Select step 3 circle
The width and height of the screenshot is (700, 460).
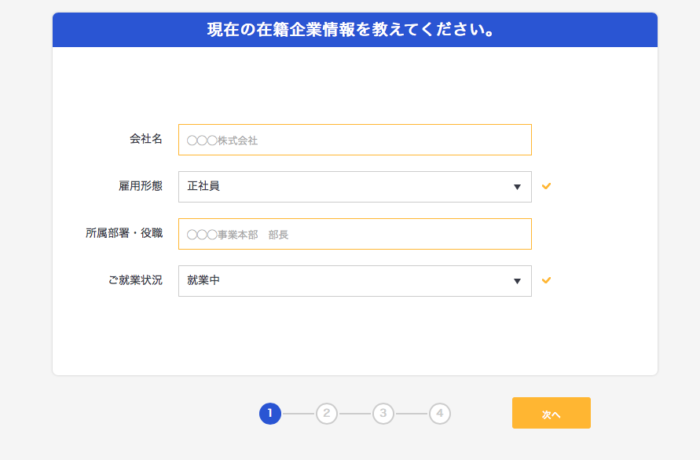coord(383,414)
